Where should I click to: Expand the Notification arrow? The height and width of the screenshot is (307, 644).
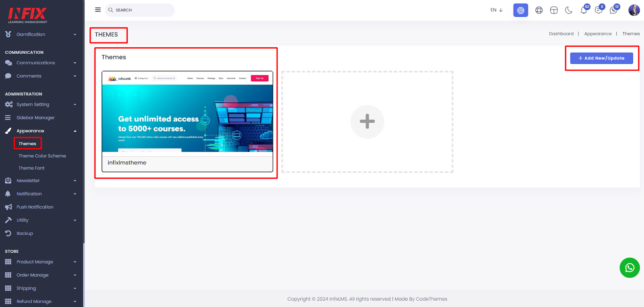pyautogui.click(x=75, y=194)
